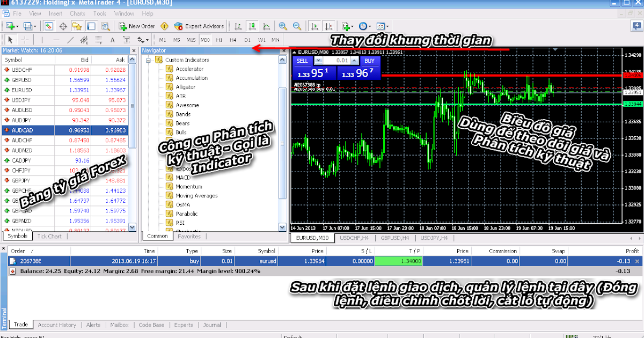
Task: Open the Tools menu
Action: pyautogui.click(x=100, y=13)
